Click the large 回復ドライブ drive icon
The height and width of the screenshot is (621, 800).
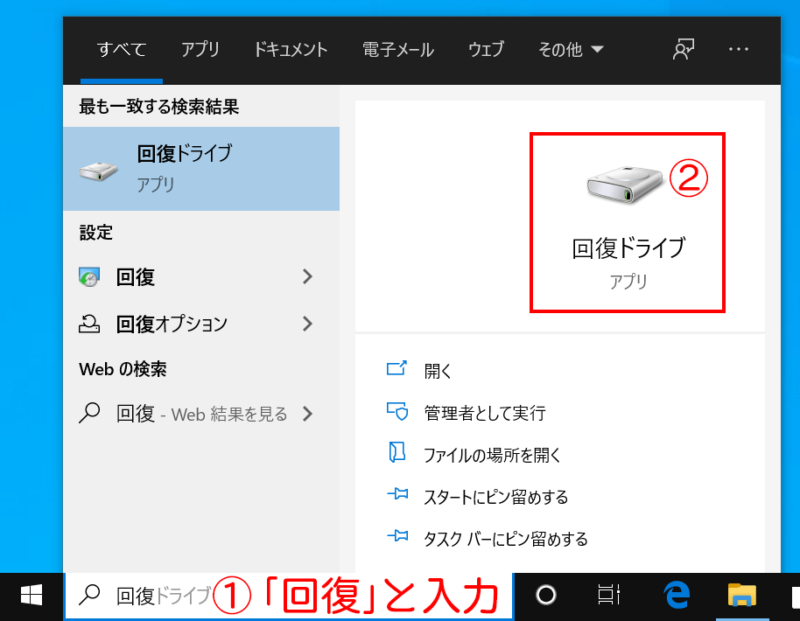[x=624, y=184]
